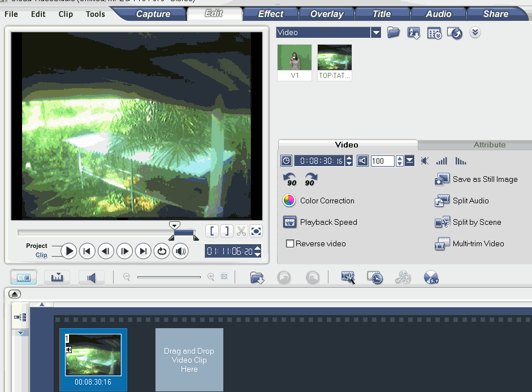Open Multi-trim Video
Viewport: 532px width, 392px height.
click(469, 244)
